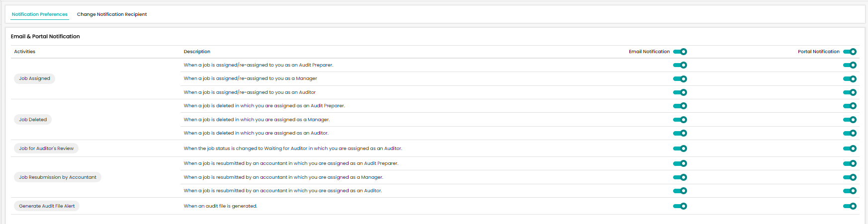
Task: Switch to Change Notification Recipient tab
Action: point(112,14)
